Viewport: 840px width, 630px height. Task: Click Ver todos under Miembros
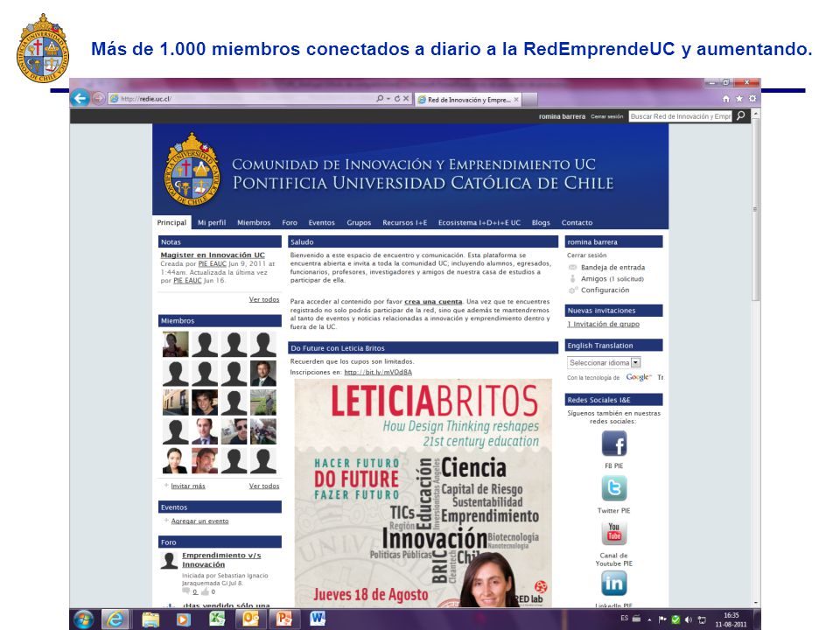click(x=264, y=486)
